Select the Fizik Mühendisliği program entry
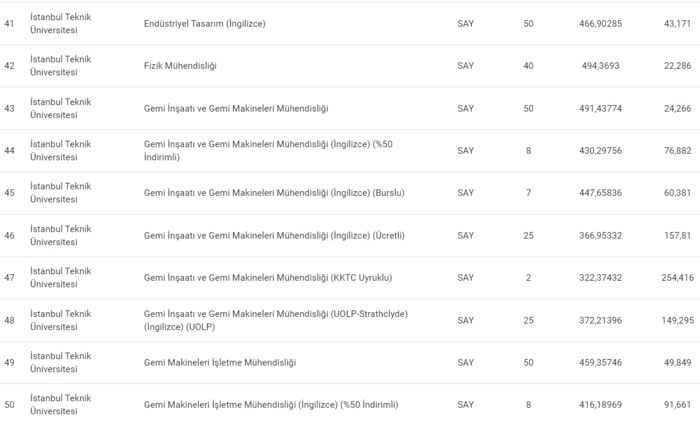This screenshot has width=700, height=422. (181, 66)
